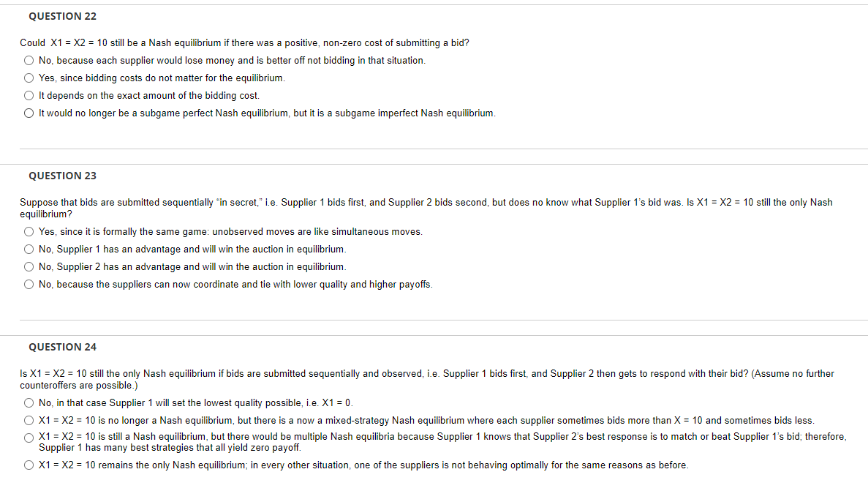The image size is (868, 491).
Task: Select "X1 = X2 = 10 remains the only Nash equilibrium"
Action: [x=29, y=465]
